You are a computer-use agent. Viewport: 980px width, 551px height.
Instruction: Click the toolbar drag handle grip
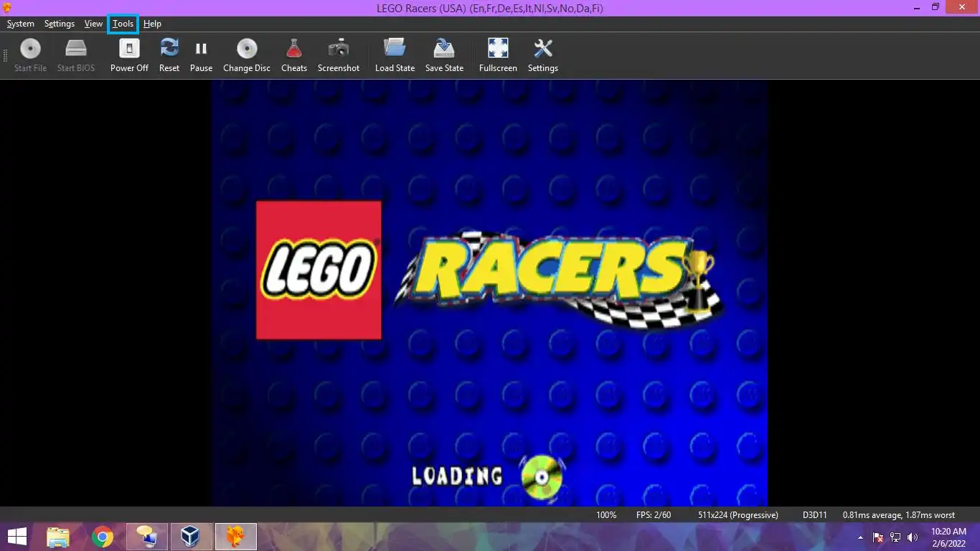click(x=6, y=56)
